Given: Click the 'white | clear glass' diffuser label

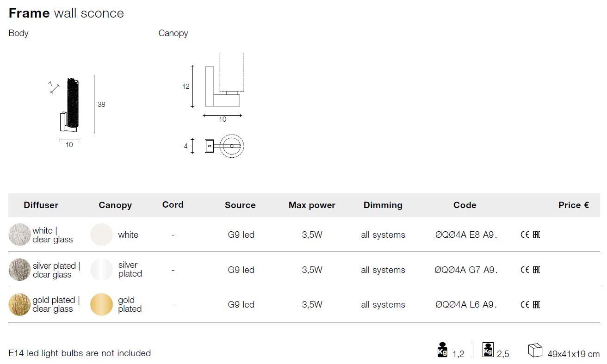Looking at the screenshot, I should [53, 235].
